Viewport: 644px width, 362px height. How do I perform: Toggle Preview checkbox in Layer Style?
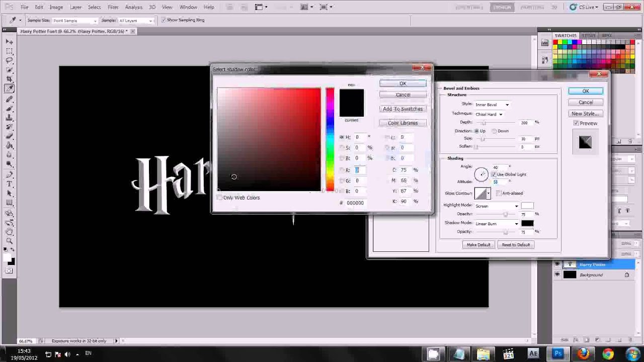576,123
